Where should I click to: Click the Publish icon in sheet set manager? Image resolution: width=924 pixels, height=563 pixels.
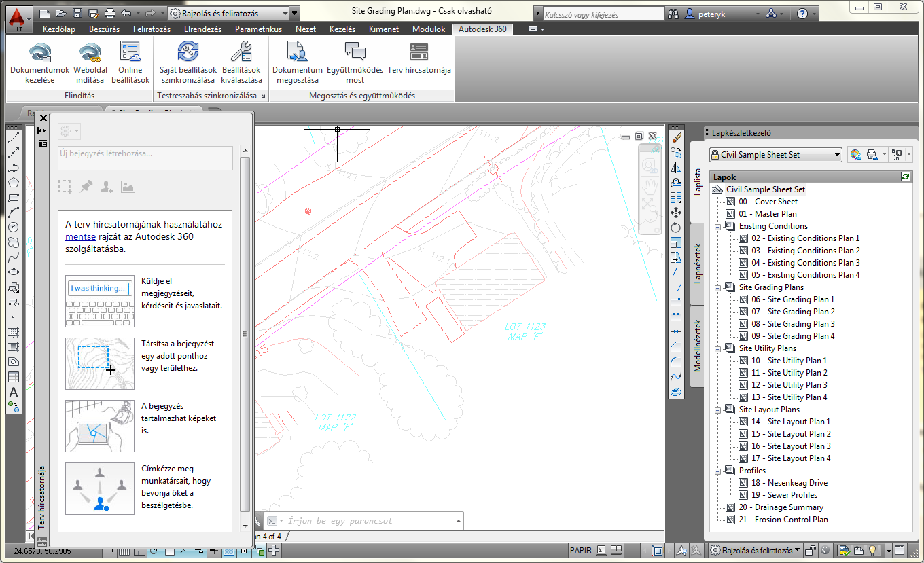pos(872,155)
